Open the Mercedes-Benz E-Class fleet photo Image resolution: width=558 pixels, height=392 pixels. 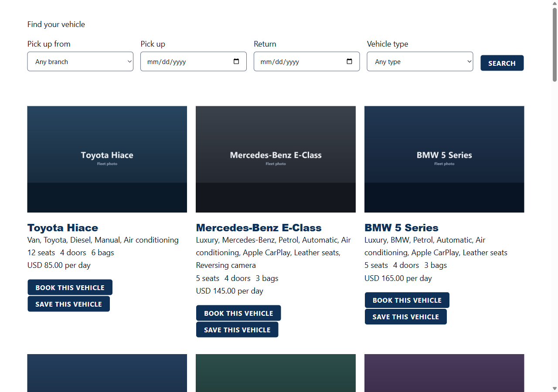pyautogui.click(x=276, y=159)
